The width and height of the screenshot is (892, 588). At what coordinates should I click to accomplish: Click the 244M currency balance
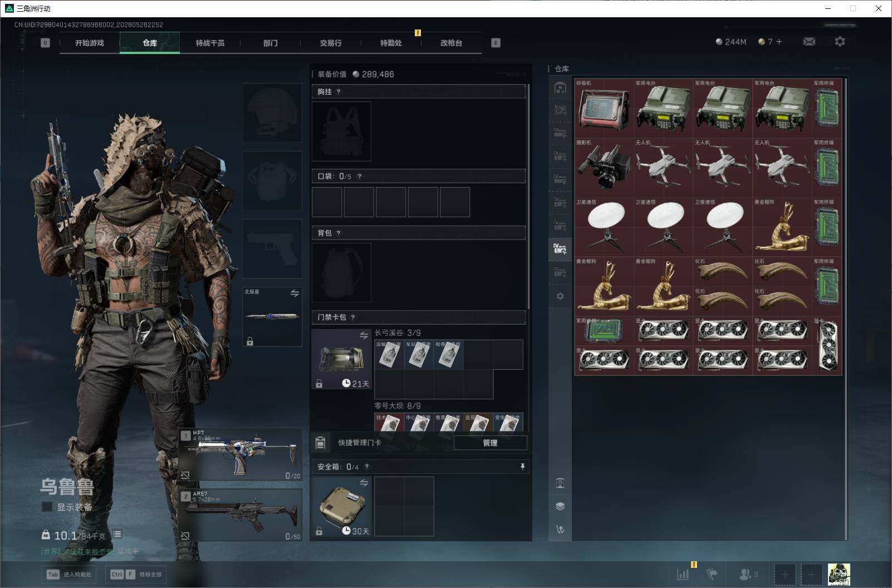coord(731,42)
